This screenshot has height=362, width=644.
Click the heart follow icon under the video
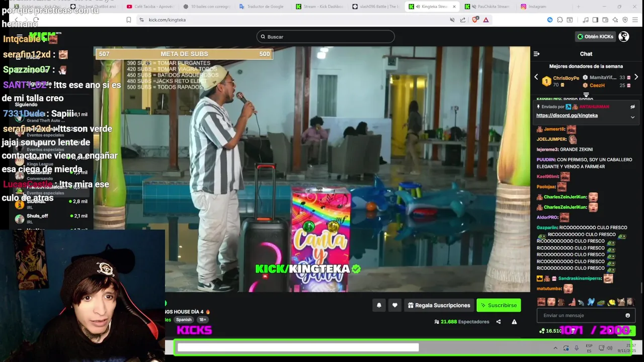395,305
